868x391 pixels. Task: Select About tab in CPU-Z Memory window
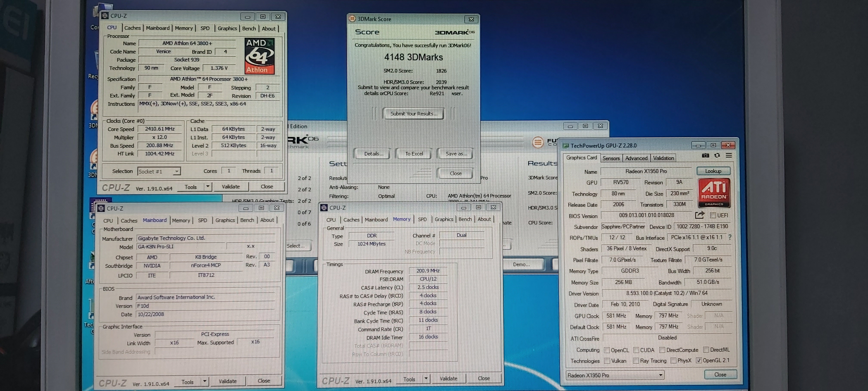(484, 219)
